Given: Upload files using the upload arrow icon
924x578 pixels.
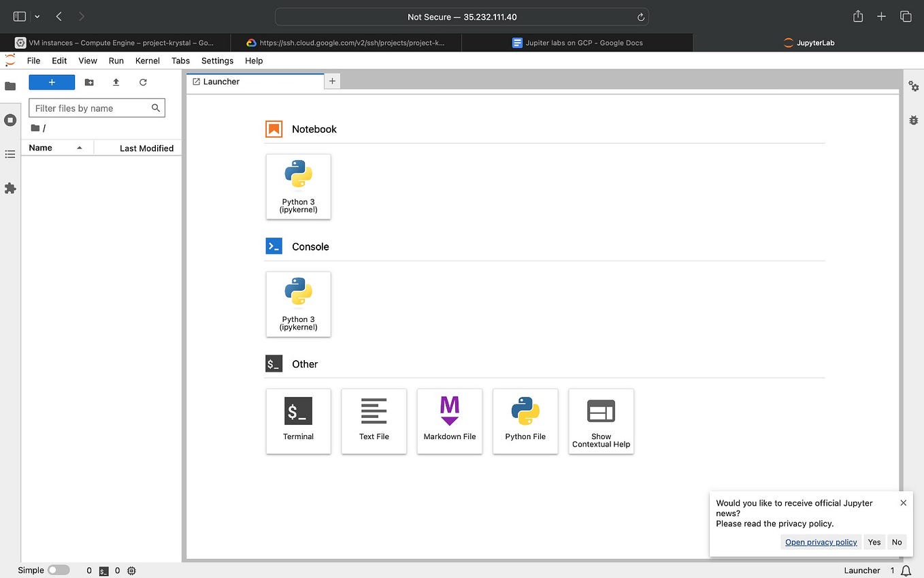Looking at the screenshot, I should coord(116,82).
